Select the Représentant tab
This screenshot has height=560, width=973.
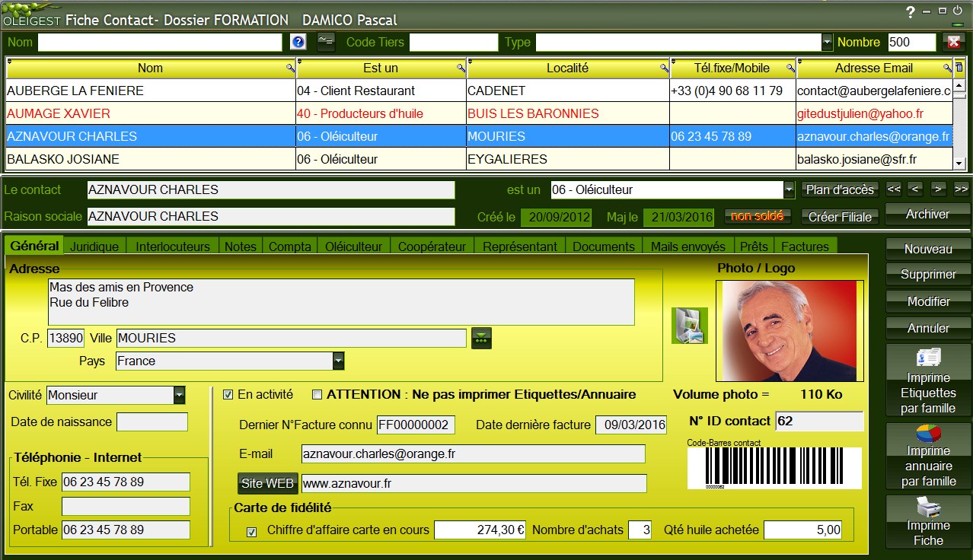click(x=520, y=247)
